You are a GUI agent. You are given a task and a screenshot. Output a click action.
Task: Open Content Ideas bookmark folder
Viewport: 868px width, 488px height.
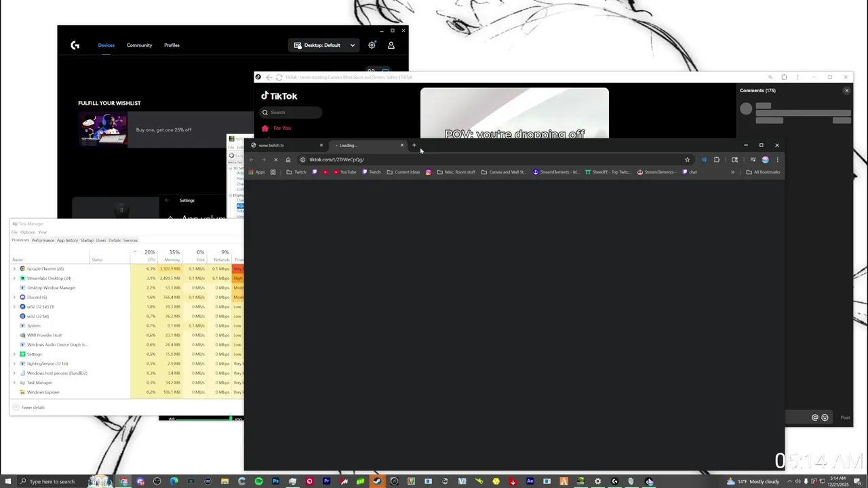coord(403,172)
